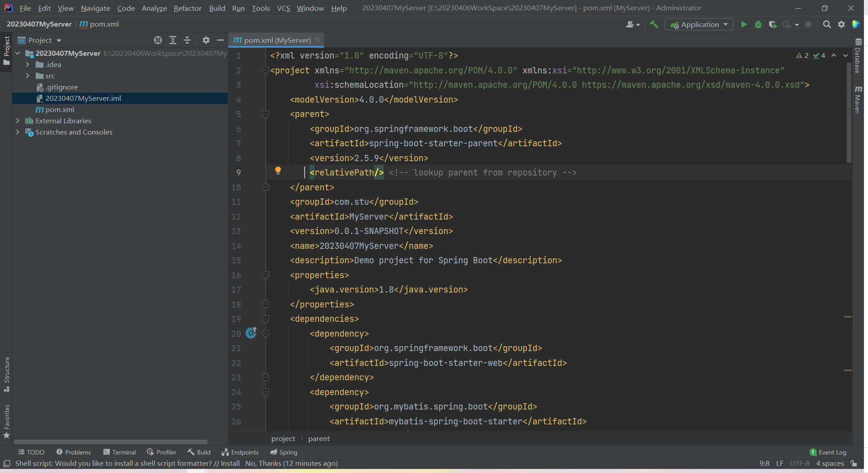Click Install in shell script notification
The image size is (868, 473).
click(x=230, y=464)
